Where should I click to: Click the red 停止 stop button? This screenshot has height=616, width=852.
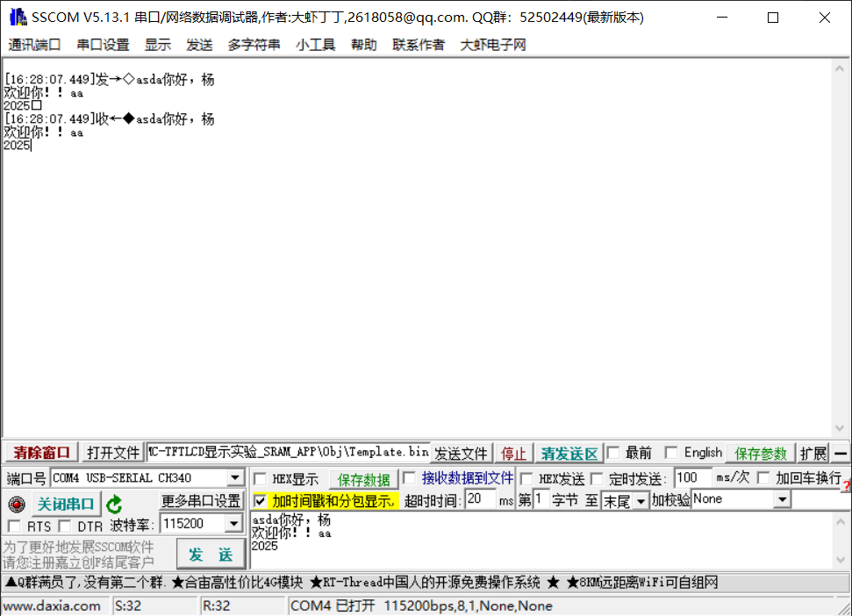pyautogui.click(x=513, y=452)
